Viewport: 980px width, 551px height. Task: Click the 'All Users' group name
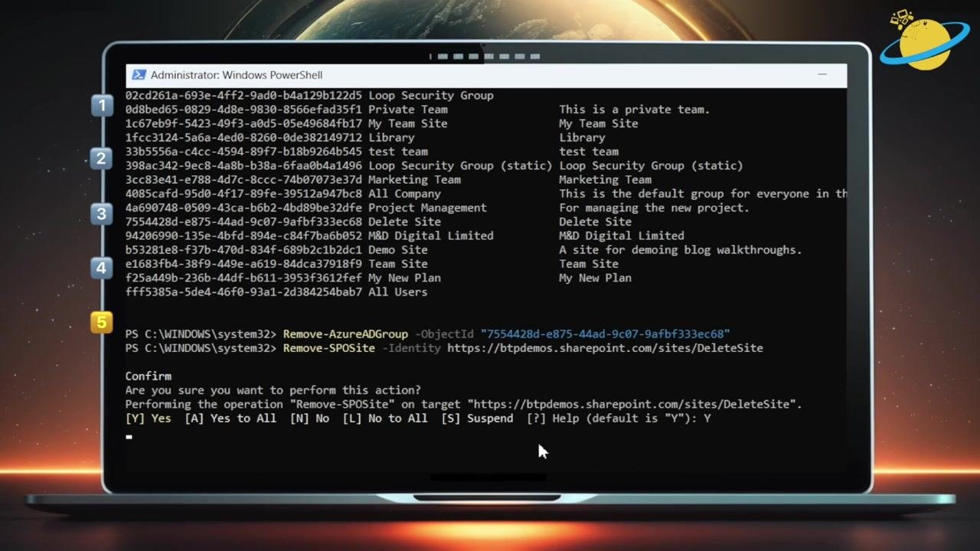(398, 292)
